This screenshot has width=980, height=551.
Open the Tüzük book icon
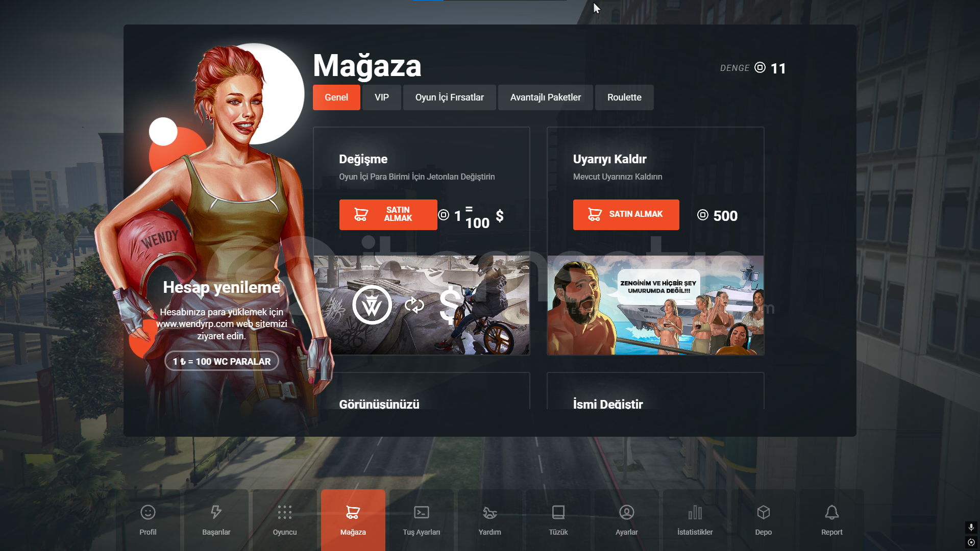point(558,512)
